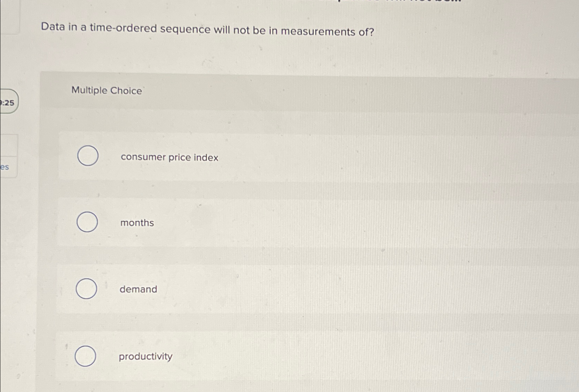Click the answer text "months"
Viewport: 579px width, 392px height.
tap(137, 223)
